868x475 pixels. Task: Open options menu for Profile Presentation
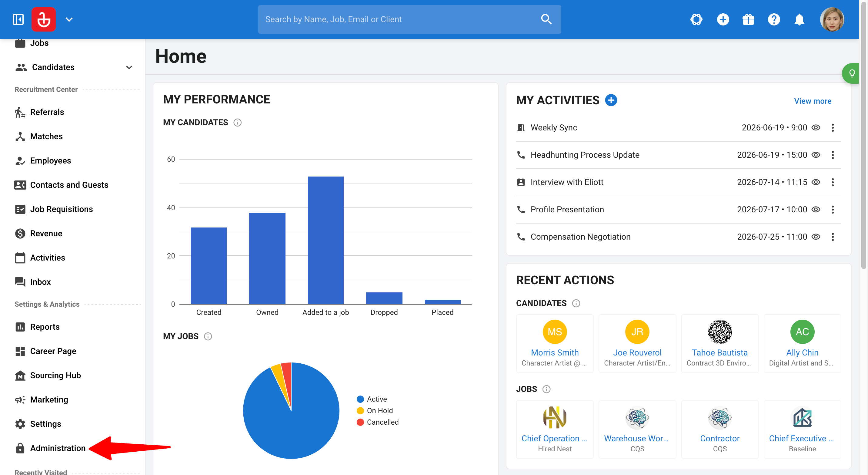(832, 209)
